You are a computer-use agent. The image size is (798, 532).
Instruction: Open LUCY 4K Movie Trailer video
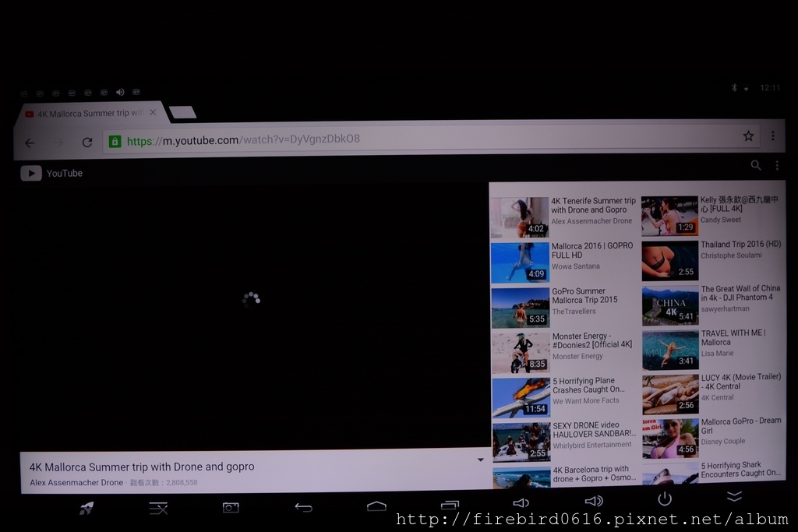pyautogui.click(x=741, y=382)
